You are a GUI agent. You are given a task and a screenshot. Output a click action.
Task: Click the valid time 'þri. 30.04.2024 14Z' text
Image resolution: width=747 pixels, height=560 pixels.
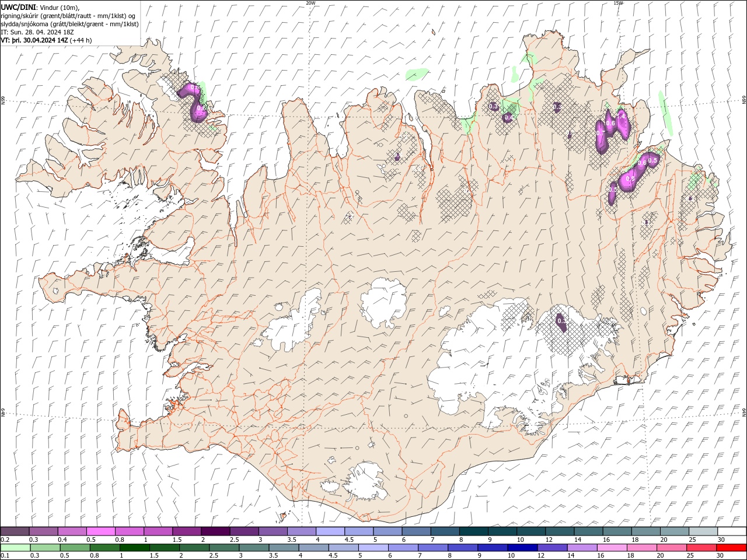[39, 40]
